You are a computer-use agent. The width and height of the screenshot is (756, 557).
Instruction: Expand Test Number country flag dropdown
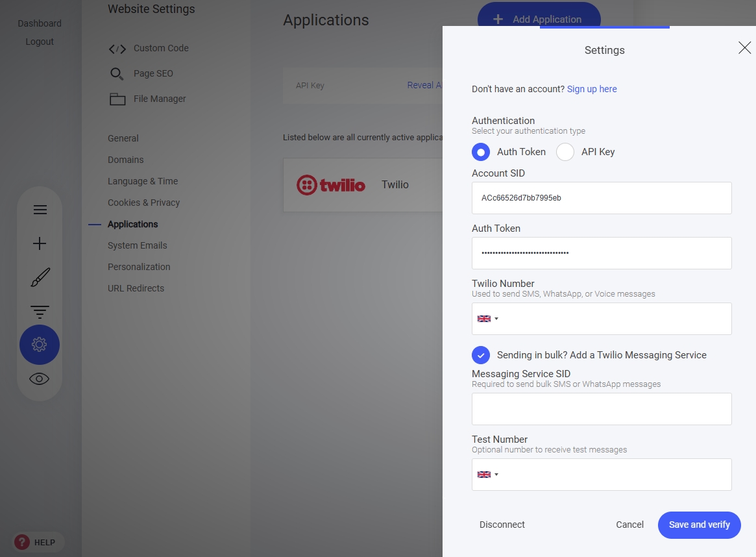(x=488, y=475)
